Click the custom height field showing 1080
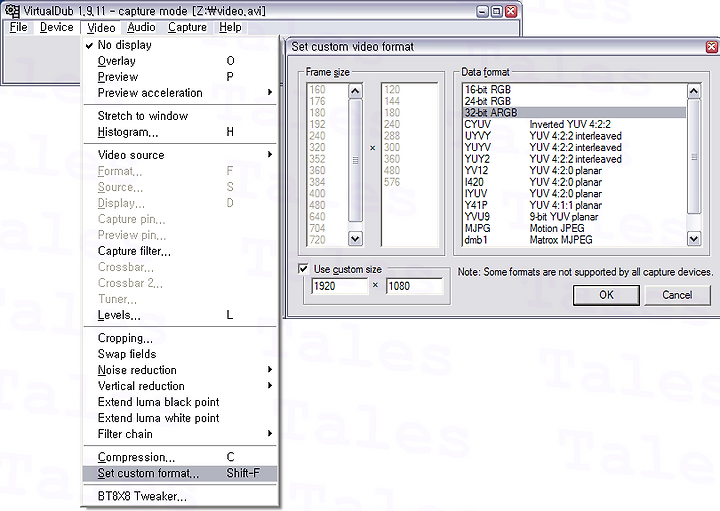This screenshot has width=720, height=511. pyautogui.click(x=414, y=286)
